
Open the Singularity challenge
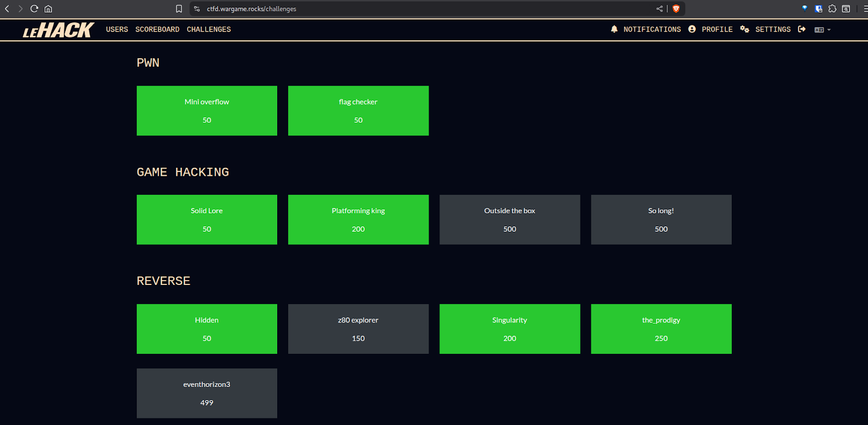tap(509, 329)
